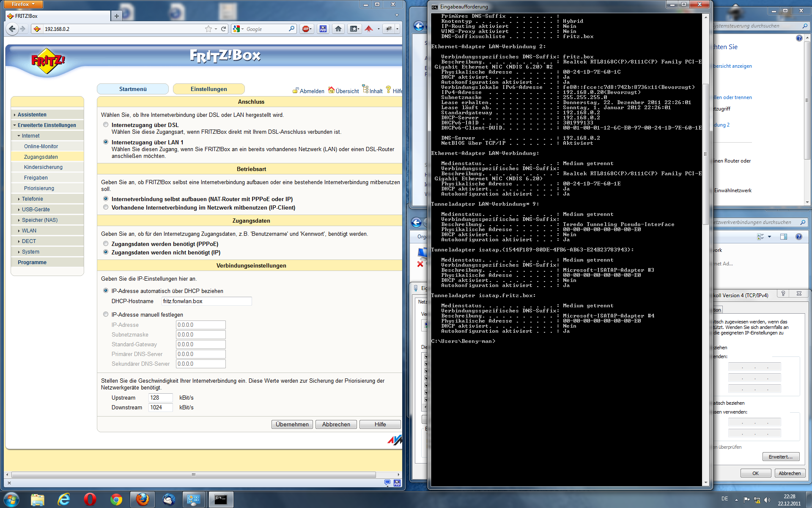
Task: Switch to the Startmenü tab
Action: pos(133,89)
